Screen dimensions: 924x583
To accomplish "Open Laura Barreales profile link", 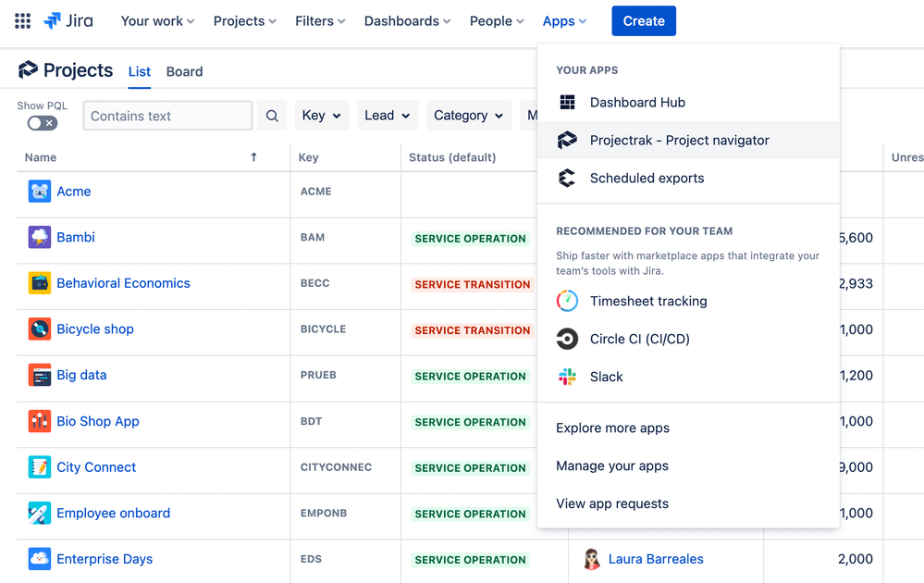I will (x=656, y=559).
